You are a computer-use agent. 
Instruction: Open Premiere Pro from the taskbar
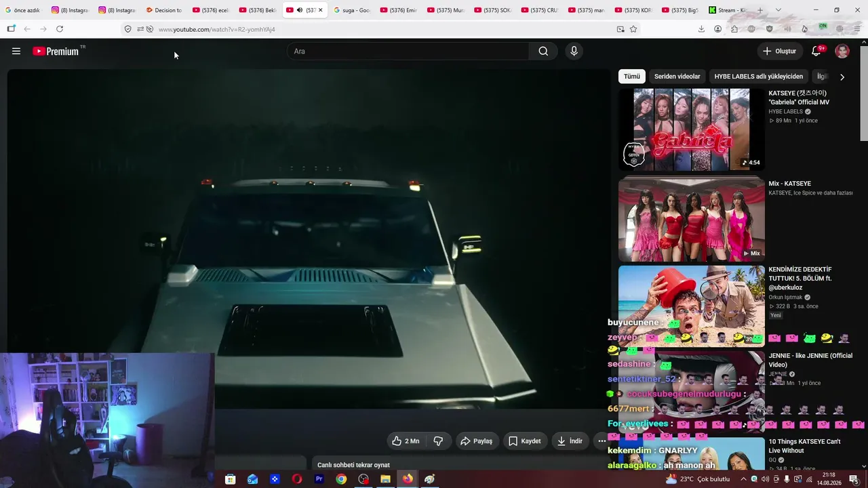coord(319,479)
